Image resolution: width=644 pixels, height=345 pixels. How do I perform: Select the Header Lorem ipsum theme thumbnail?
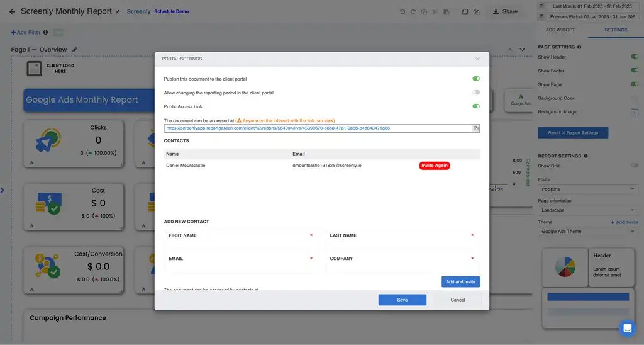click(x=611, y=268)
